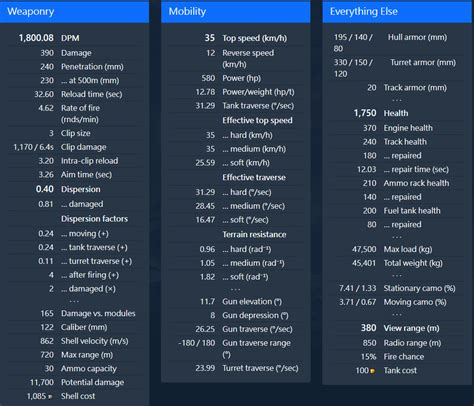Screen dimensions: 474x406
Task: Click the Mobility panel header
Action: pos(236,12)
